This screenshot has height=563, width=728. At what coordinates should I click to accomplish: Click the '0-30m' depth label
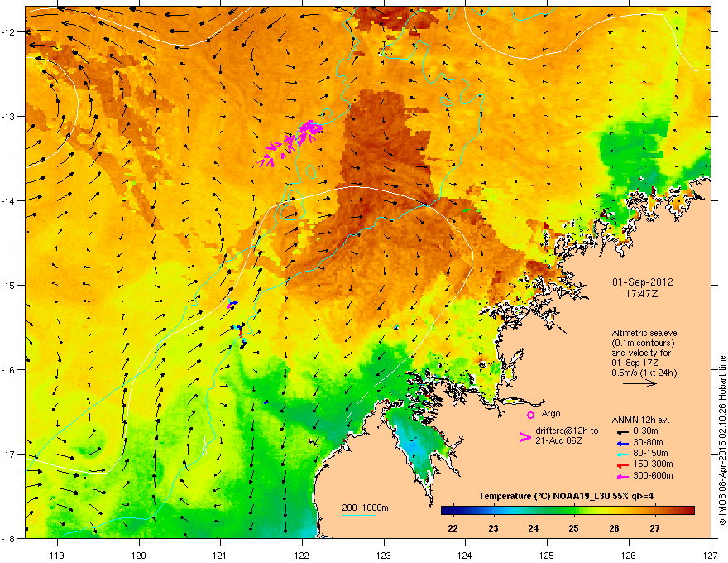point(645,431)
